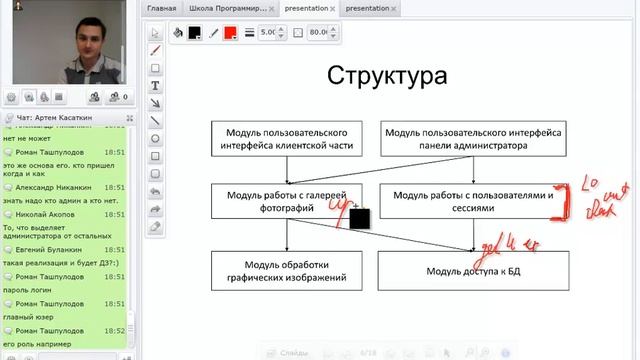
Task: Click the screen share icon under the video
Action: pos(59,97)
